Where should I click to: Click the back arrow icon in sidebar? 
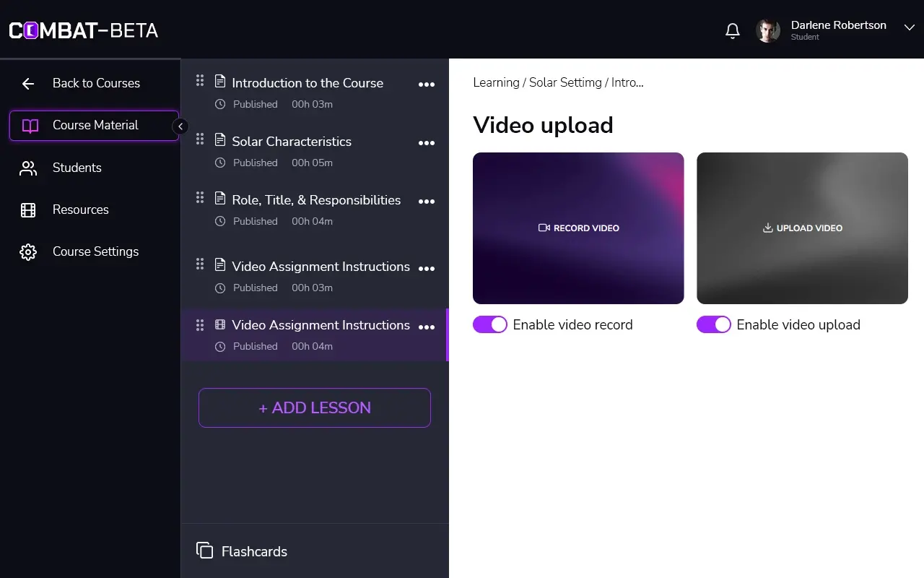pos(28,84)
